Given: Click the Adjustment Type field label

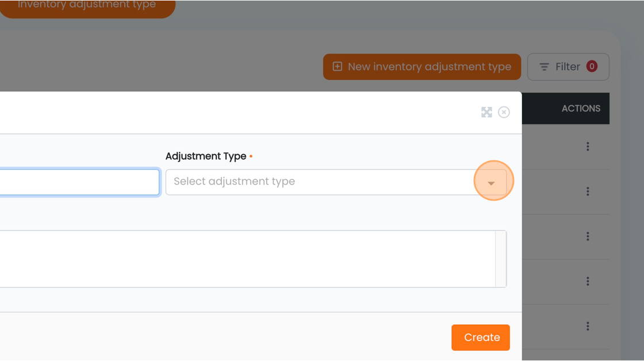Looking at the screenshot, I should 206,156.
